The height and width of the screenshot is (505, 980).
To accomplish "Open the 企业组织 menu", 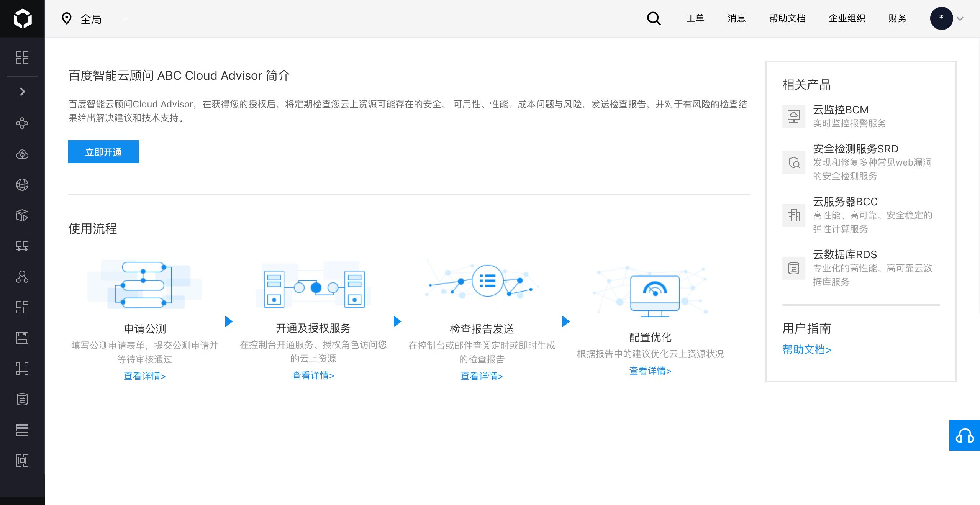I will pyautogui.click(x=847, y=18).
